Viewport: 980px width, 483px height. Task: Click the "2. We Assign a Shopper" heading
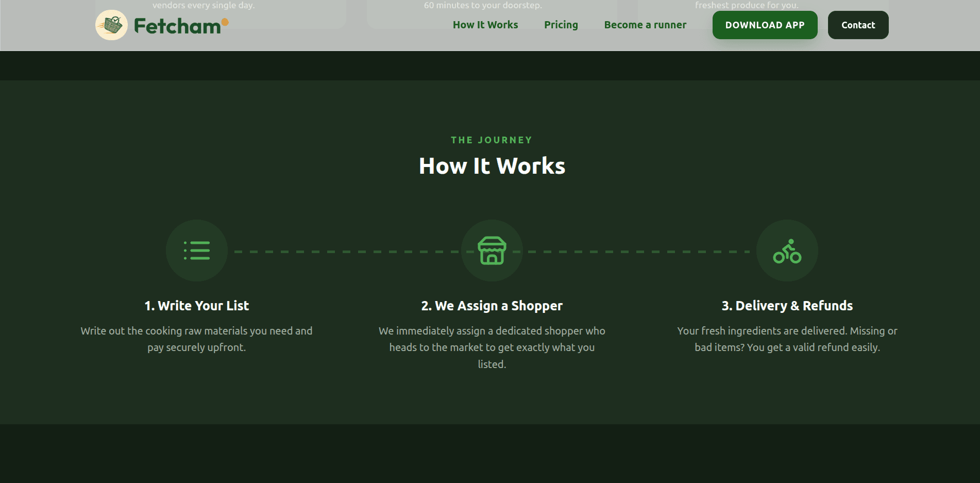pos(492,306)
